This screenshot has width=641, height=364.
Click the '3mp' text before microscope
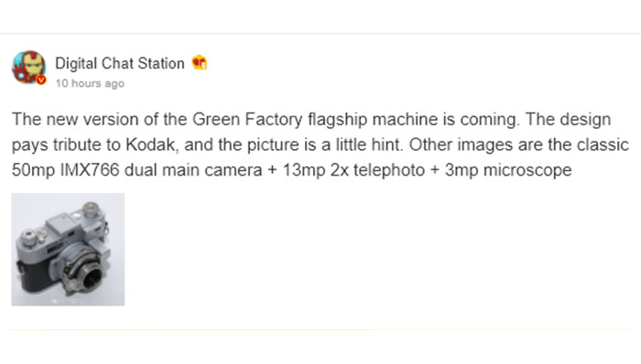pos(462,171)
